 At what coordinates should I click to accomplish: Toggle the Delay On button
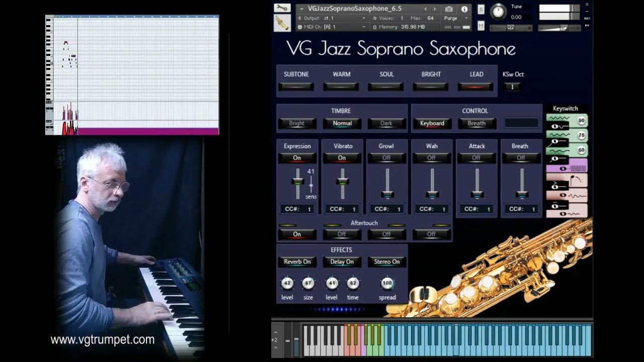pyautogui.click(x=342, y=262)
